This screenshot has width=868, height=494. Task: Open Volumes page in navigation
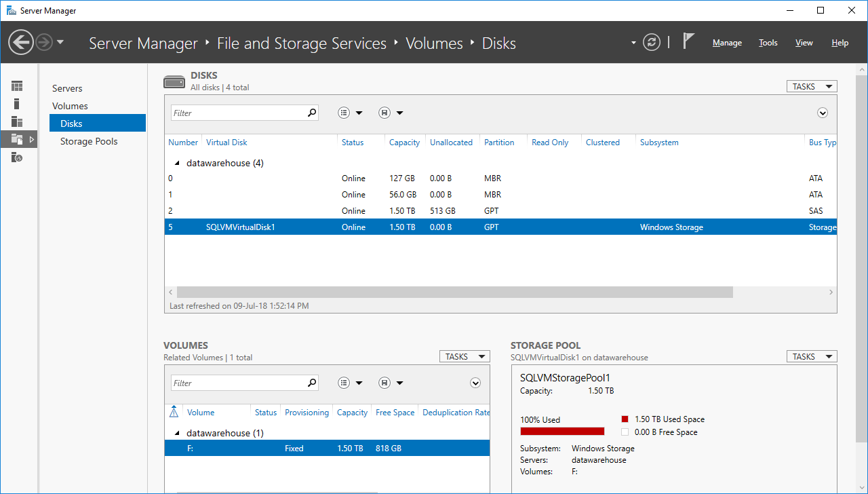pyautogui.click(x=70, y=106)
